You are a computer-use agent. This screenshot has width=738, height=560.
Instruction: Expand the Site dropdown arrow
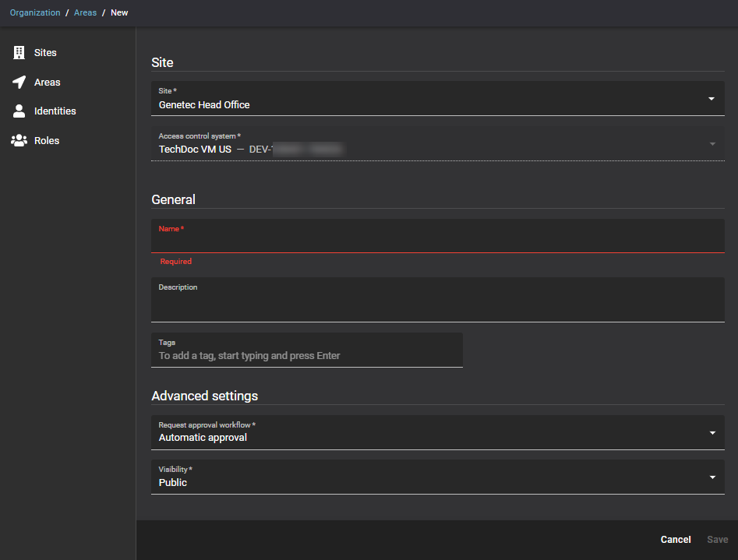(x=711, y=99)
